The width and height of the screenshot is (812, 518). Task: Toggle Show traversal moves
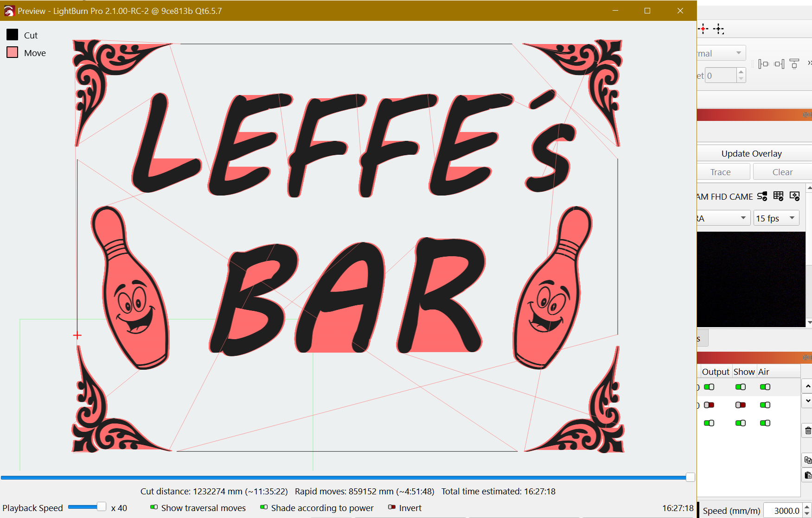click(154, 507)
